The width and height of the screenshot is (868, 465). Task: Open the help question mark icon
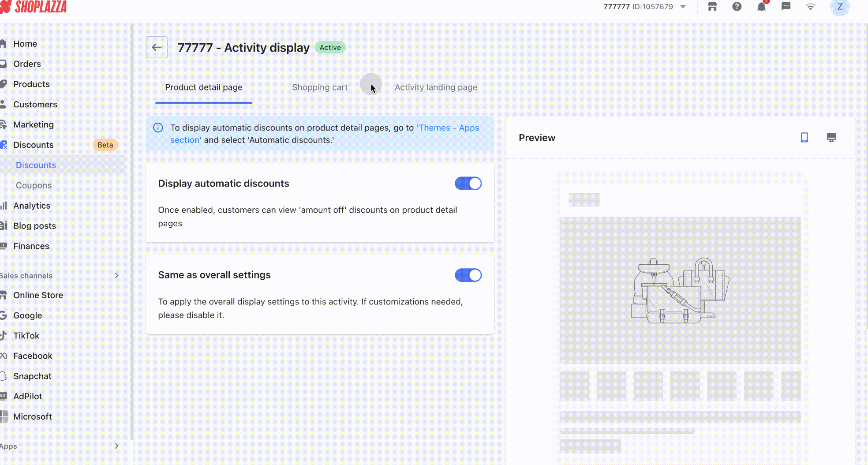[x=737, y=7]
